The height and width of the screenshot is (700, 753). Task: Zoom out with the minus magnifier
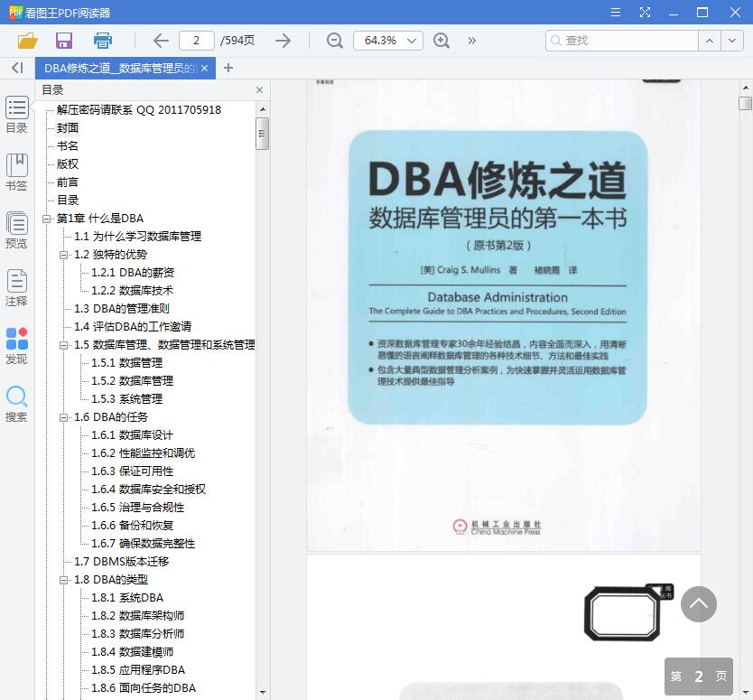(x=335, y=41)
